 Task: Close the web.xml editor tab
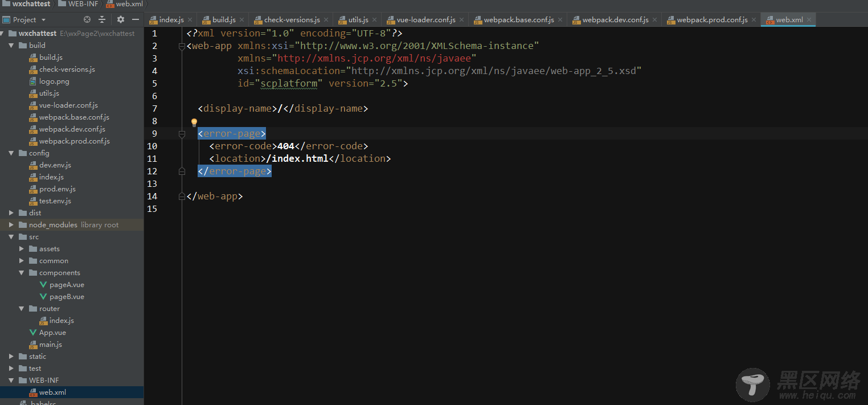(809, 20)
